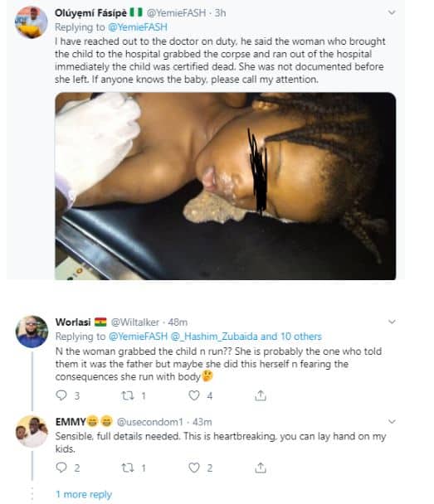Reply to EMMY's tweet via comment icon
Screen dimensions: 434x504
point(61,468)
